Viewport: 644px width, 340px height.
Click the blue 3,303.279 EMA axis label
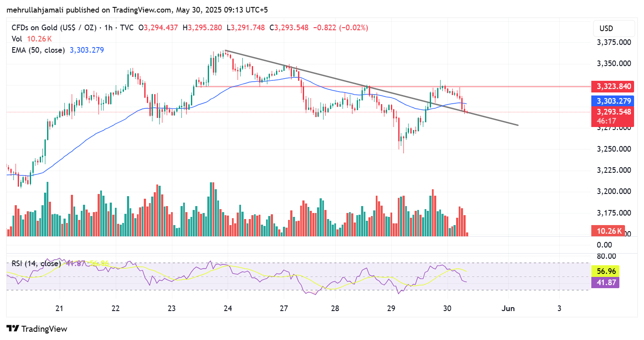point(613,101)
